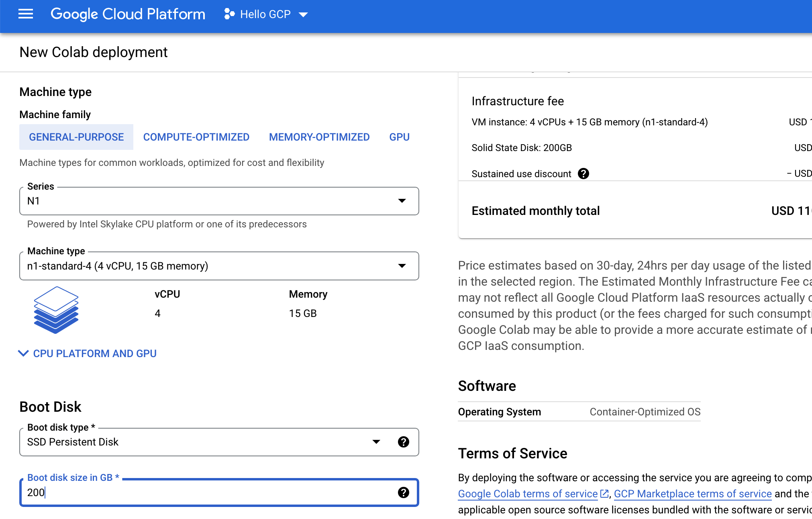Image resolution: width=812 pixels, height=519 pixels.
Task: Click the stacked layers machine type icon
Action: click(56, 310)
